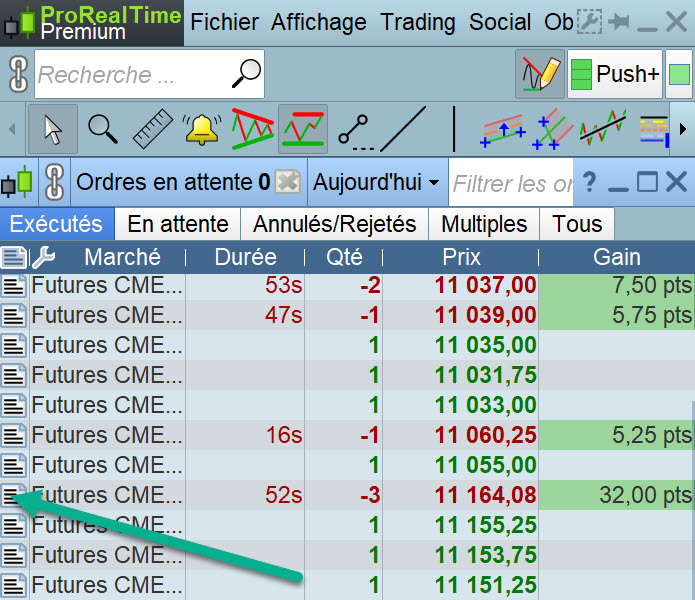Open the column settings wrench icon
This screenshot has width=695, height=600.
coord(43,257)
